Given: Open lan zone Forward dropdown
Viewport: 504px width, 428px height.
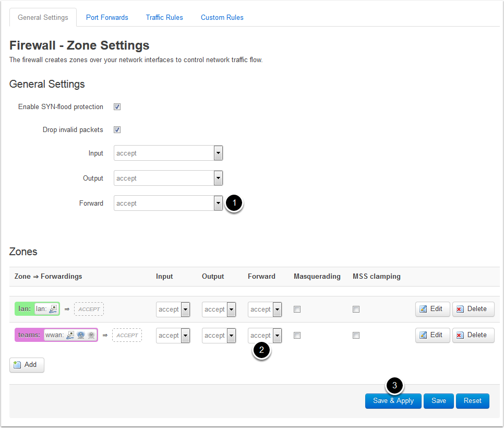Looking at the screenshot, I should click(265, 310).
